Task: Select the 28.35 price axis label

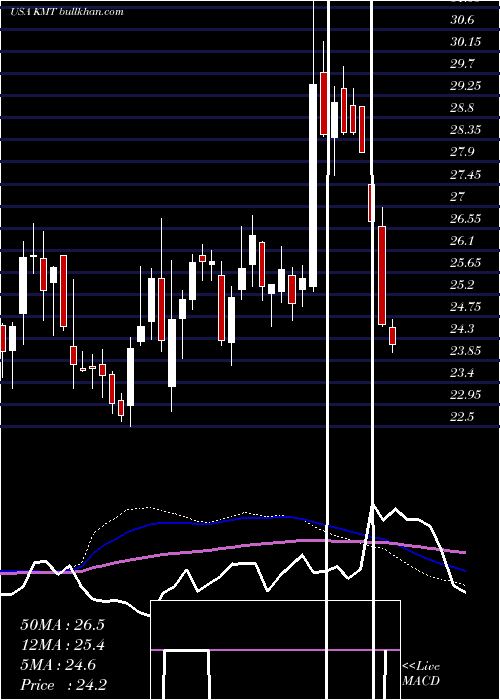Action: pos(466,130)
